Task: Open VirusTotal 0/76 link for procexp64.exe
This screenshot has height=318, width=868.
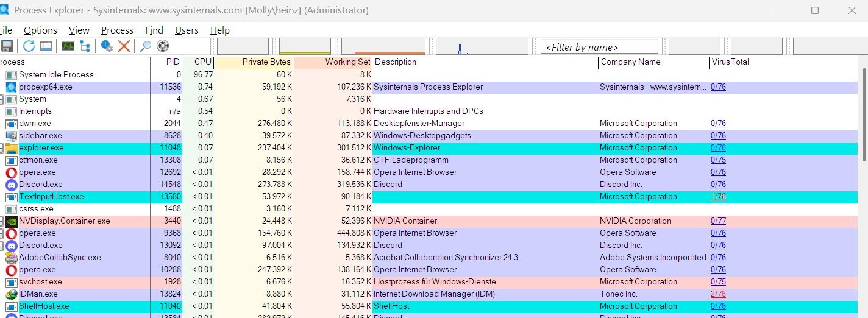Action: tap(718, 87)
